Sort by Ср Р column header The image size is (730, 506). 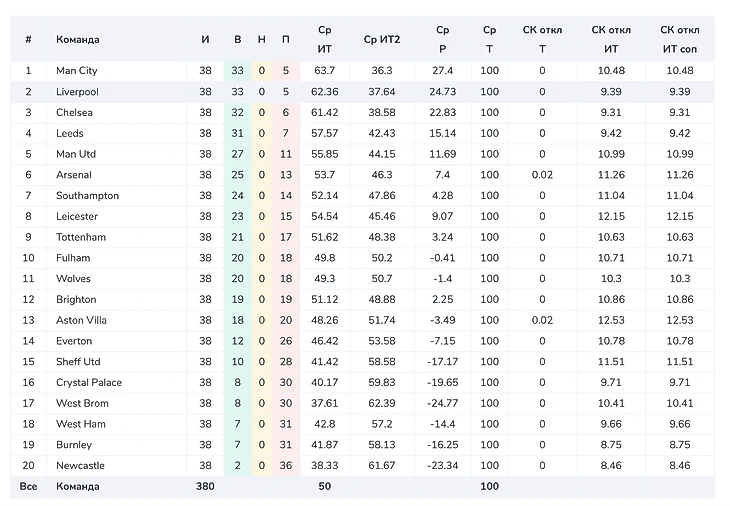443,39
